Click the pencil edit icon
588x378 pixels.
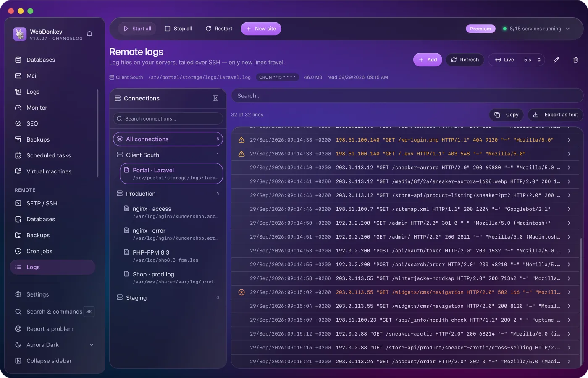pyautogui.click(x=556, y=60)
